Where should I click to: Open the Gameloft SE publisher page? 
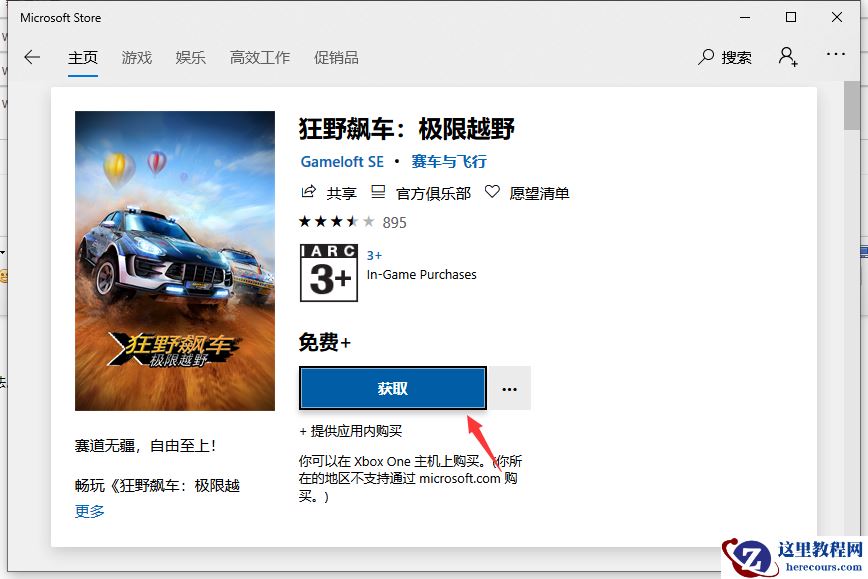pyautogui.click(x=341, y=161)
